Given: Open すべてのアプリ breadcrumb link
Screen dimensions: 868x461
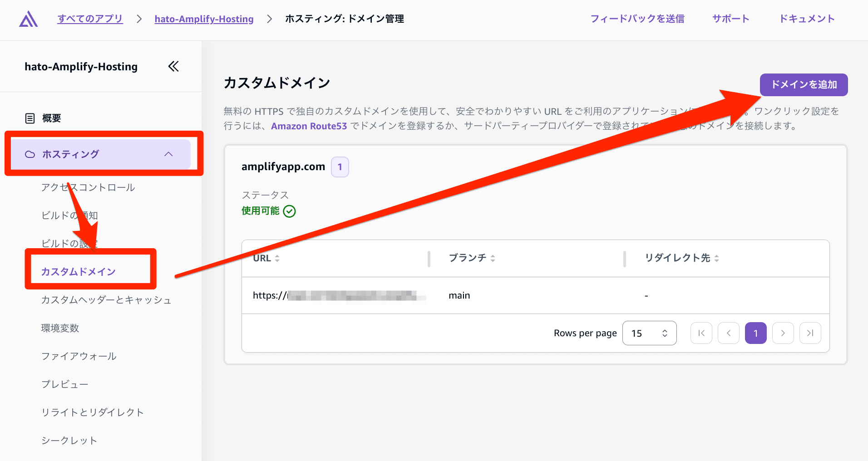Looking at the screenshot, I should point(90,19).
